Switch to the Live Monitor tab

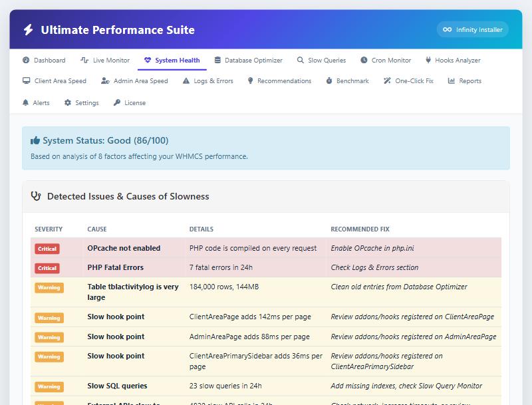[105, 60]
